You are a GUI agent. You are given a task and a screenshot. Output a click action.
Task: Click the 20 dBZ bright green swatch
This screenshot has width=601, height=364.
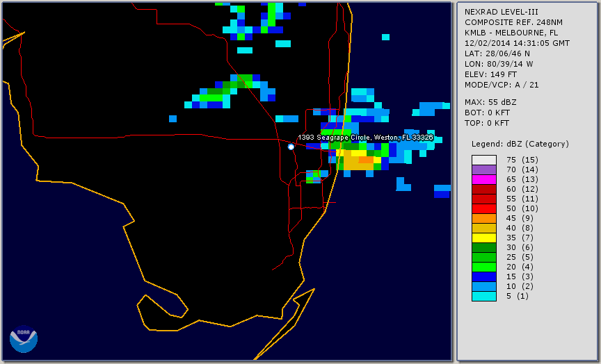tap(484, 267)
